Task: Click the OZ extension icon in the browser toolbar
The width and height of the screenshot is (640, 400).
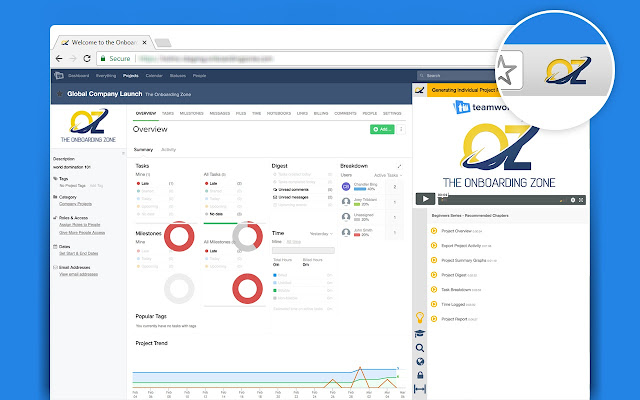Action: (x=567, y=71)
